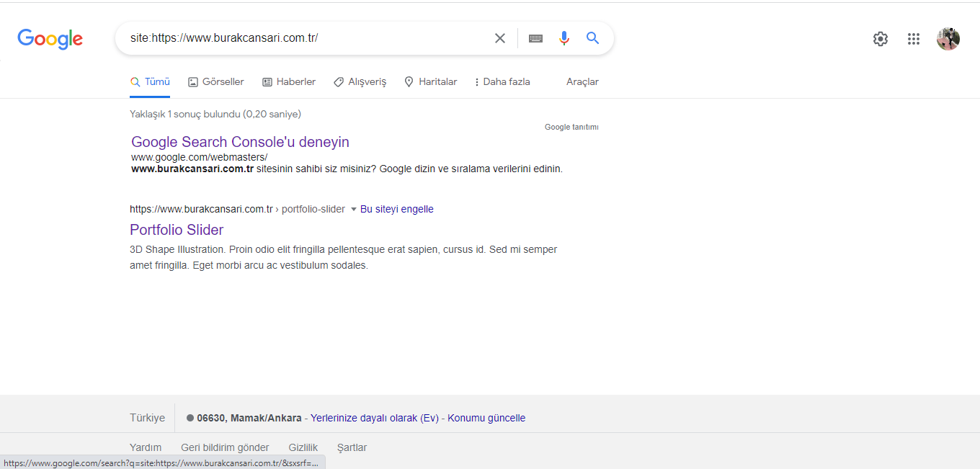Expand the Daha fazla menu
980x469 pixels.
point(502,82)
